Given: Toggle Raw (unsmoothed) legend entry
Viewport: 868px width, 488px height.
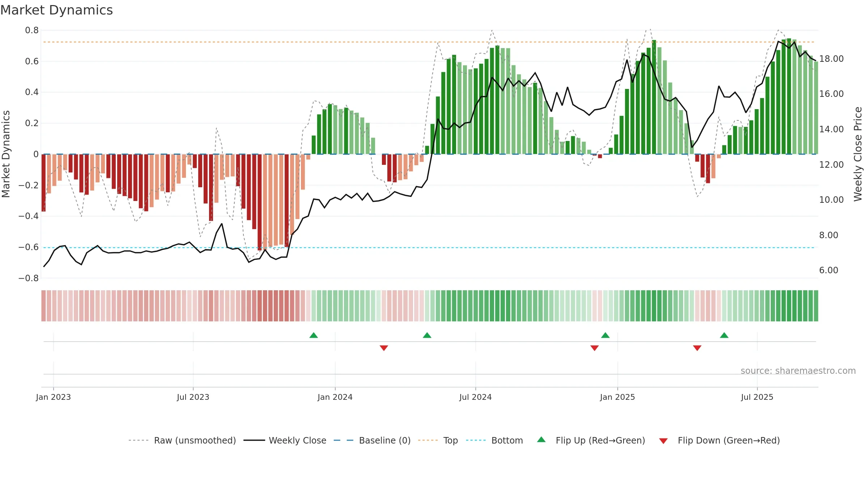Looking at the screenshot, I should click(182, 440).
